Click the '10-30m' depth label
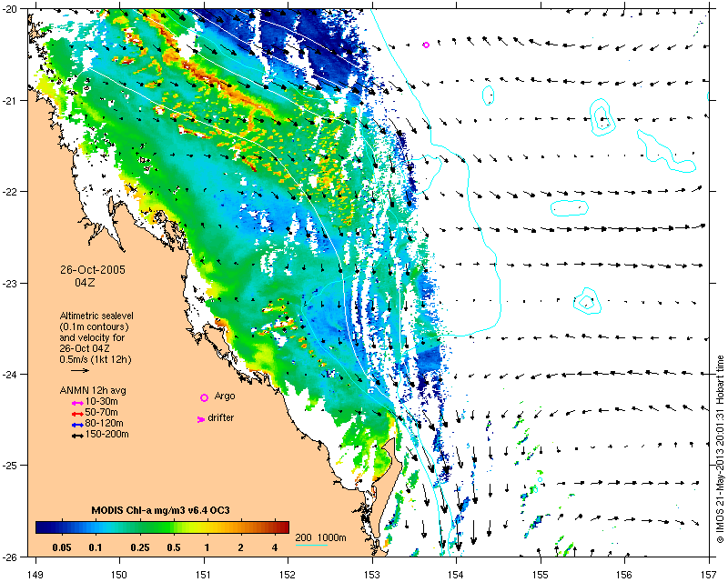728x582 pixels. click(x=102, y=401)
